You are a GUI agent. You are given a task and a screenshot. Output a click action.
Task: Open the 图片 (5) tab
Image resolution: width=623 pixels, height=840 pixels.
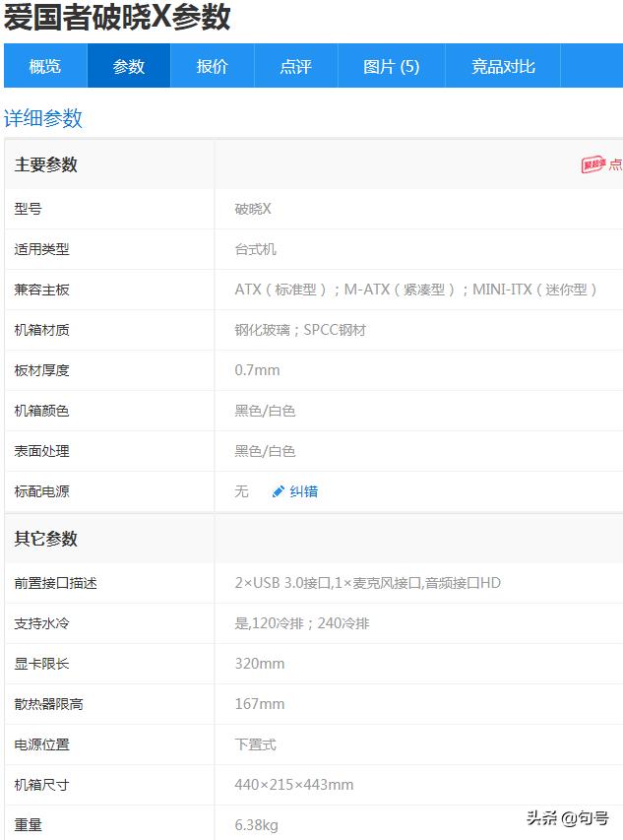pos(391,67)
